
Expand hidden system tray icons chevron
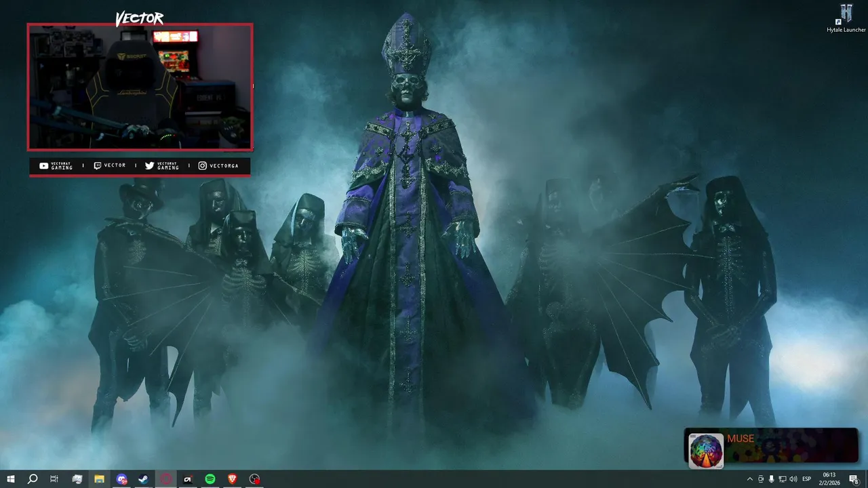tap(749, 479)
